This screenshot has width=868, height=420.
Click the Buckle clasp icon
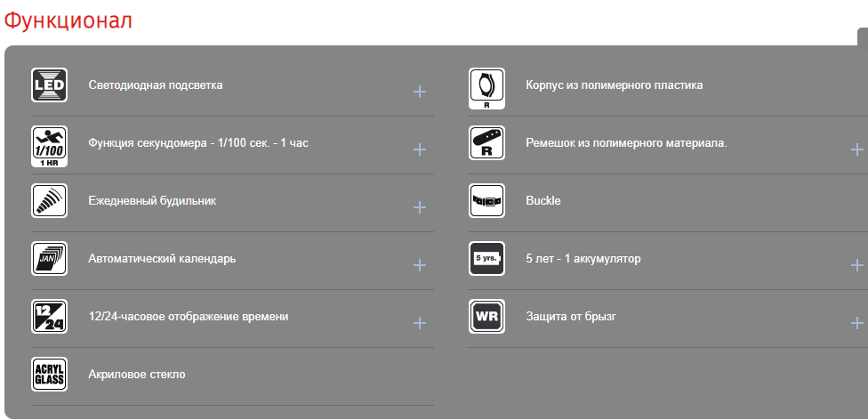[x=486, y=201]
